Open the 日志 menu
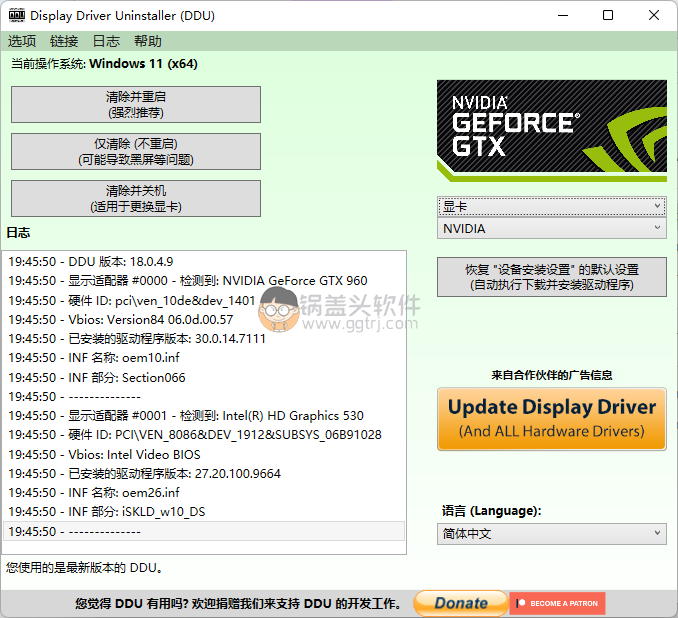This screenshot has width=678, height=618. pos(106,41)
